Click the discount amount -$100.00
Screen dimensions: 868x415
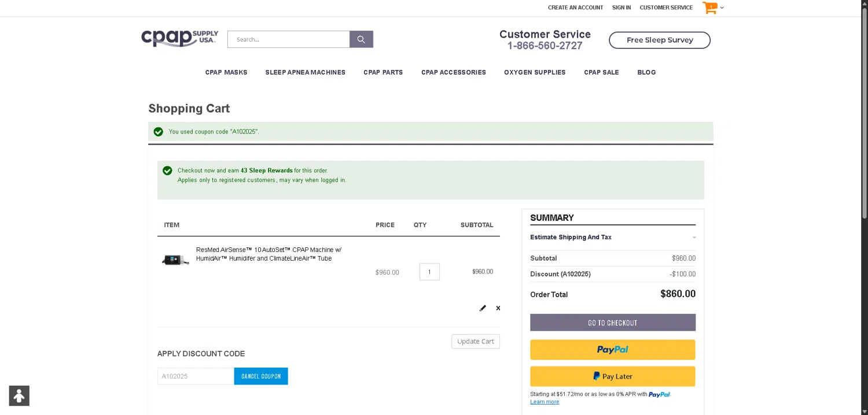pos(683,274)
